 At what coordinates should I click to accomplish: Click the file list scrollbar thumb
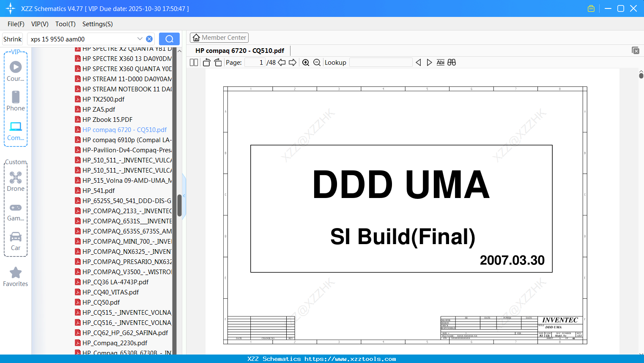click(179, 205)
